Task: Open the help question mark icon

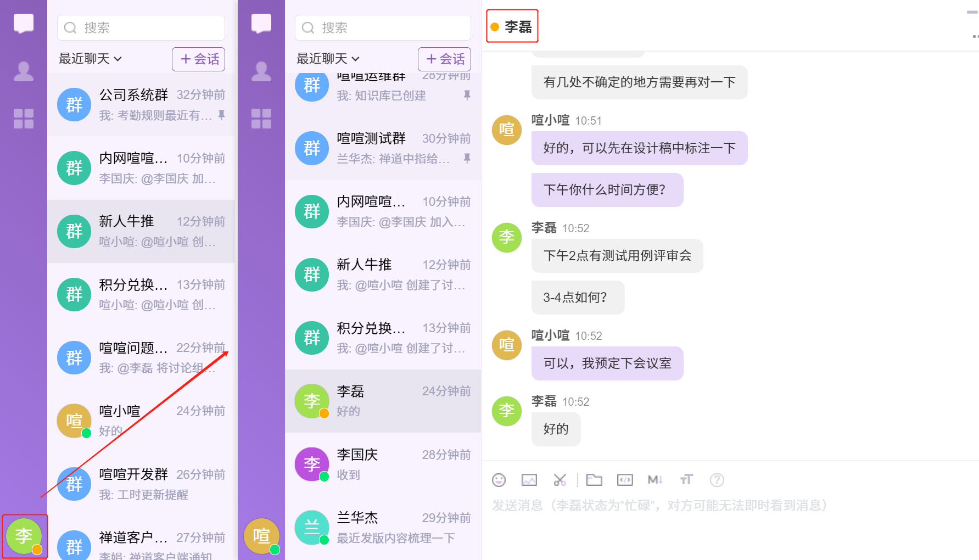Action: (717, 480)
